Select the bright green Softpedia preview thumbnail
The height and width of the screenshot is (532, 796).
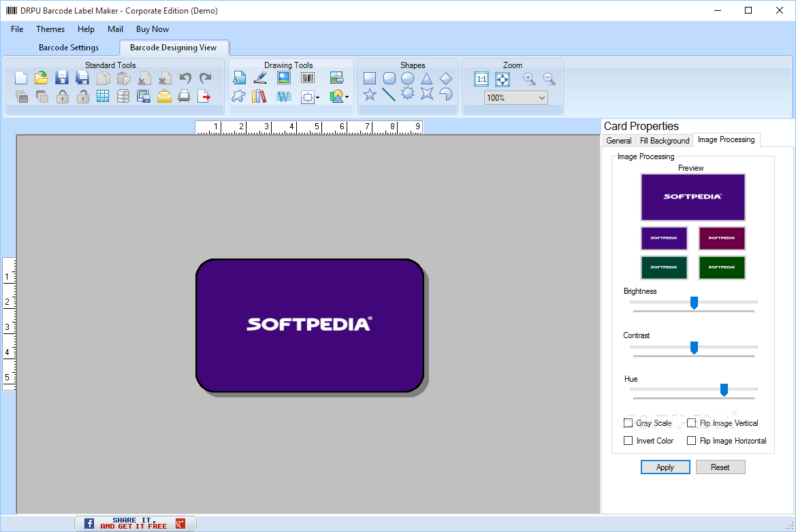coord(721,267)
